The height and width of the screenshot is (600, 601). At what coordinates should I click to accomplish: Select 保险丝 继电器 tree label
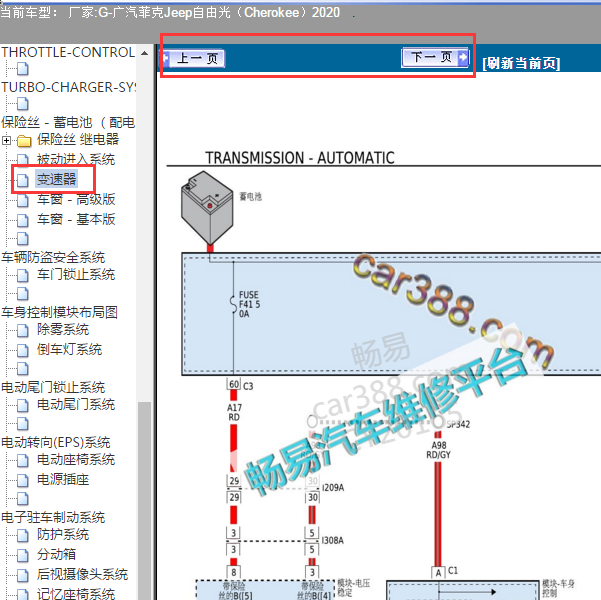tap(78, 140)
